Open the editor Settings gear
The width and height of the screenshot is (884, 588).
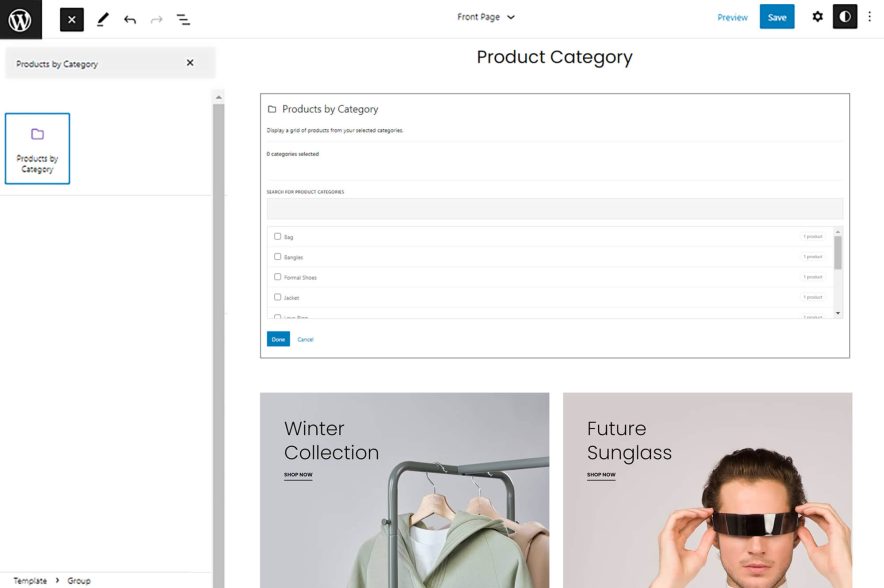click(x=817, y=17)
